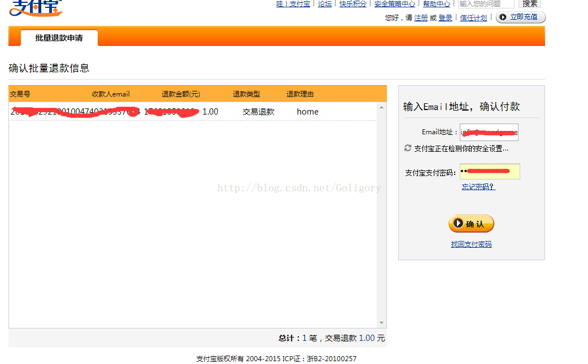
Task: Click the 支付宝支付密码 password field
Action: tap(490, 172)
